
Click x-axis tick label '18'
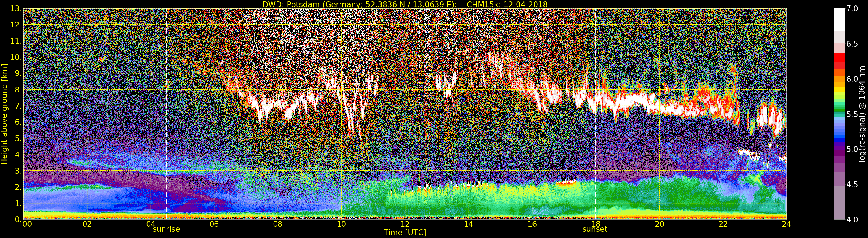(596, 224)
